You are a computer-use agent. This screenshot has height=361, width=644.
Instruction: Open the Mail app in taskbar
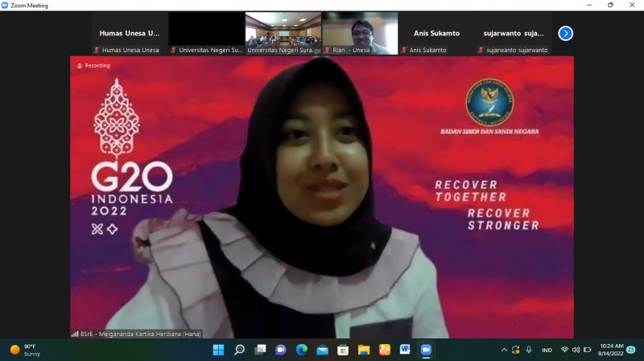[x=322, y=350]
